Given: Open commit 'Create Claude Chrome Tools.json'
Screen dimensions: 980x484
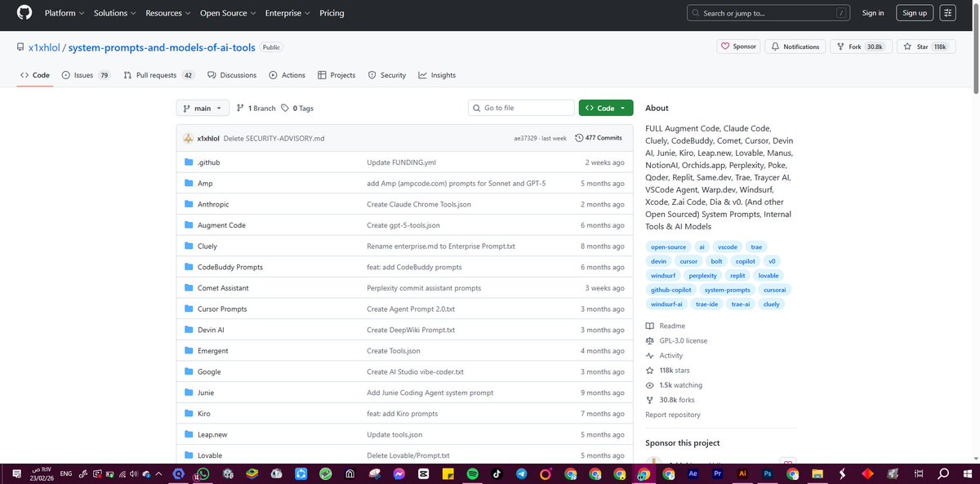Looking at the screenshot, I should pos(419,204).
